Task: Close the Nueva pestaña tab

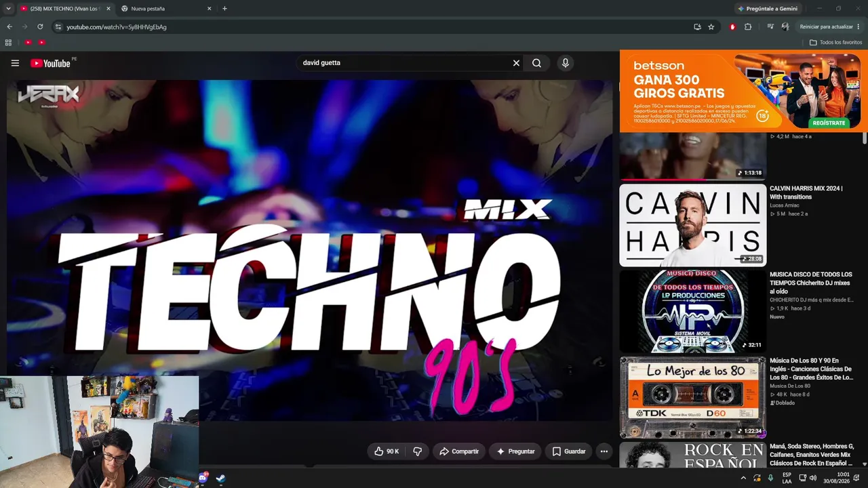Action: click(x=209, y=9)
